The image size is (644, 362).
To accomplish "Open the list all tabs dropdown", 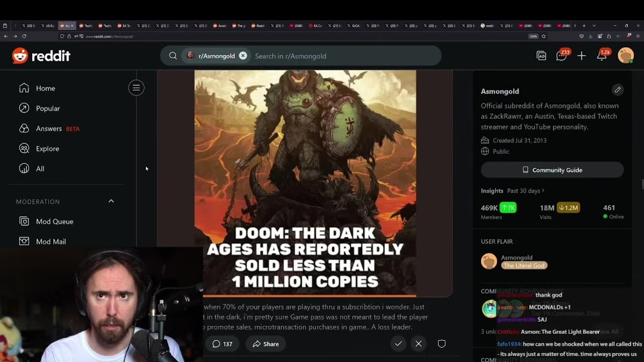I will click(594, 26).
